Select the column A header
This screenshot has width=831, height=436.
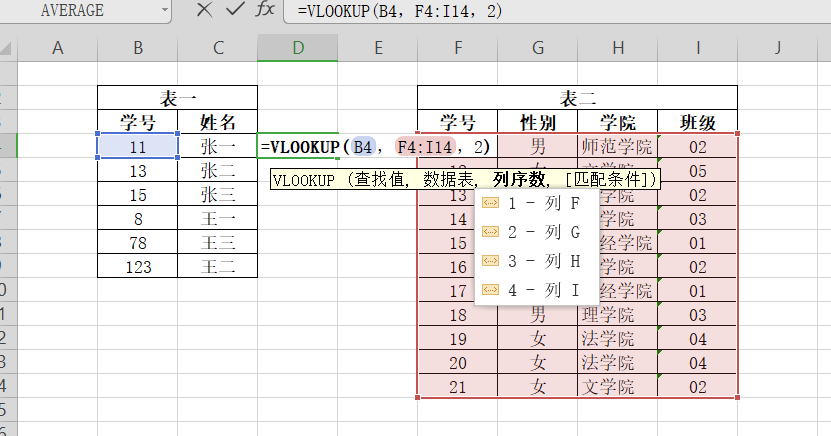(58, 48)
